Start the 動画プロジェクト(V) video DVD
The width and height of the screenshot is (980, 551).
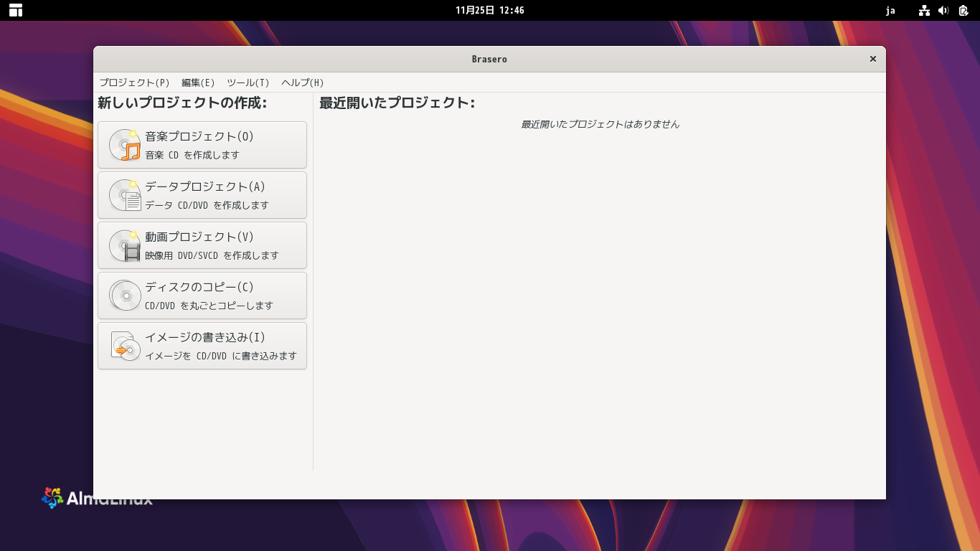point(202,245)
